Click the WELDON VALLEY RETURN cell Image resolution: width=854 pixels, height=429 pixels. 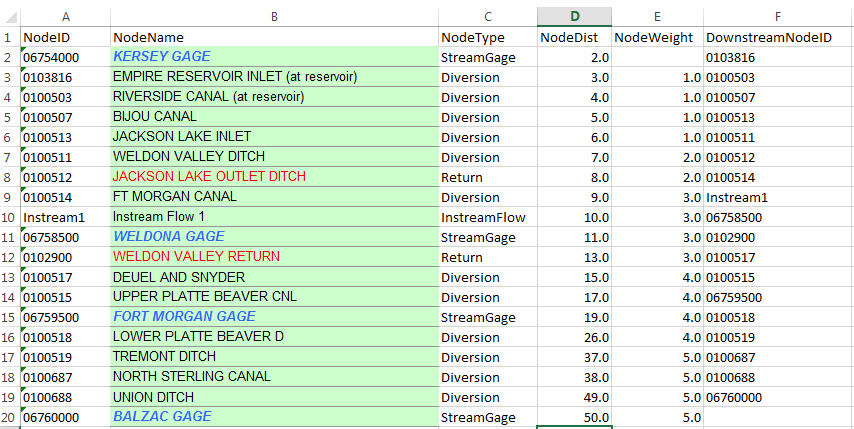point(274,257)
